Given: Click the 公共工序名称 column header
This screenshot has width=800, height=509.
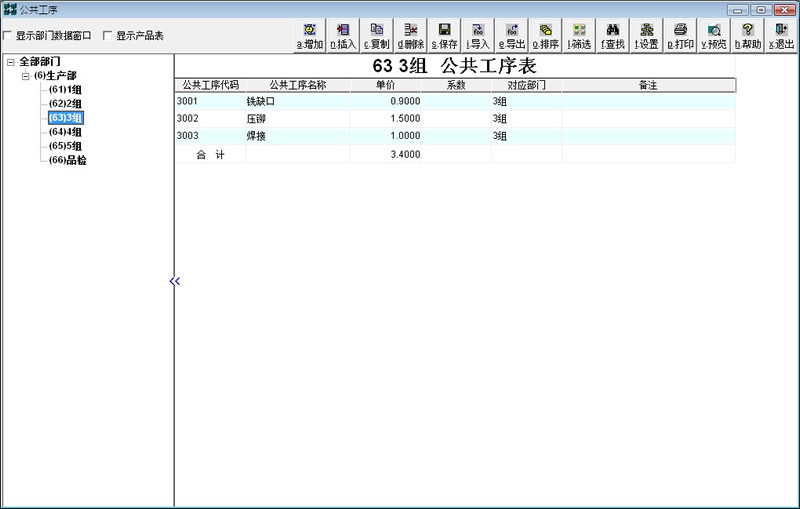Looking at the screenshot, I should (297, 85).
